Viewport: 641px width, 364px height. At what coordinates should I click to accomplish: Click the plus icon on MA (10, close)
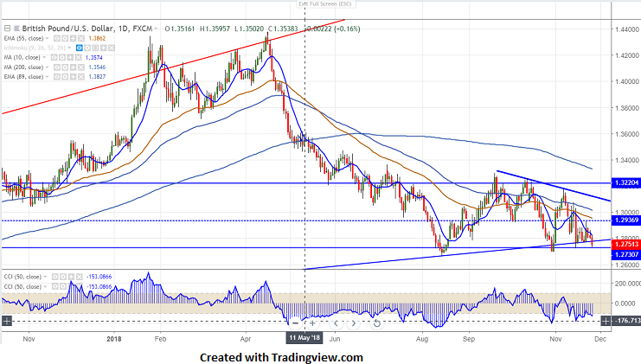coord(70,58)
